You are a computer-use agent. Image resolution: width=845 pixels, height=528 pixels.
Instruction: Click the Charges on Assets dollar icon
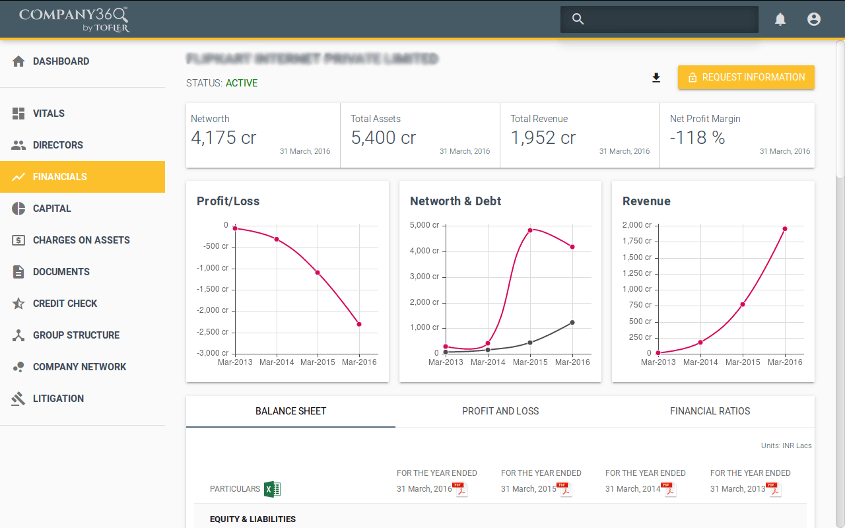tap(18, 240)
